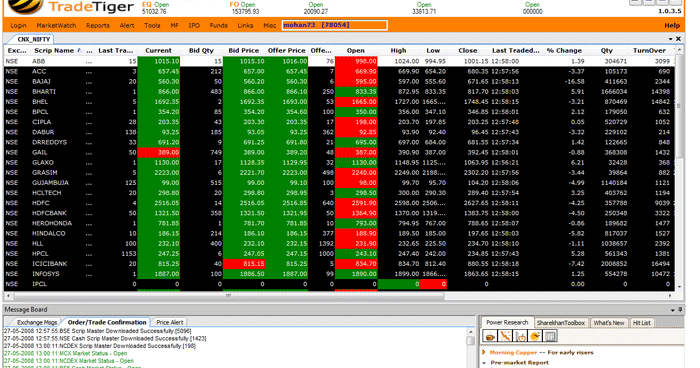Select the ACC scrip row
This screenshot has height=368, width=700.
point(339,71)
